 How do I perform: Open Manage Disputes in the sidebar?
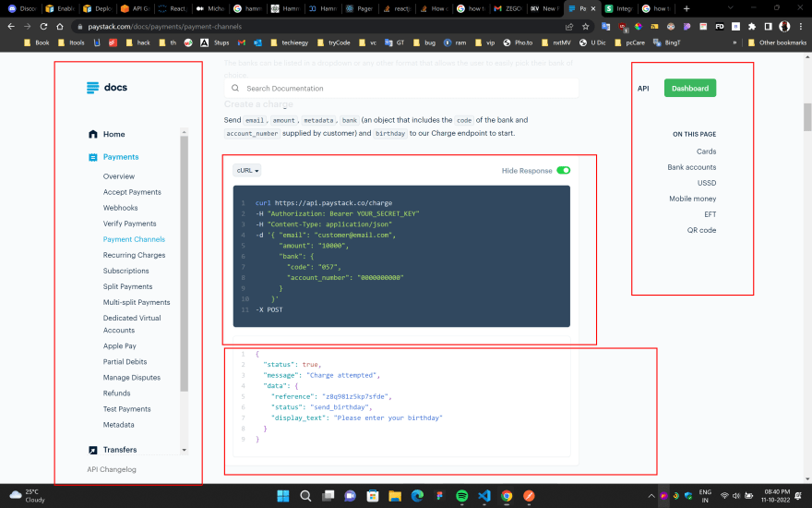click(132, 378)
